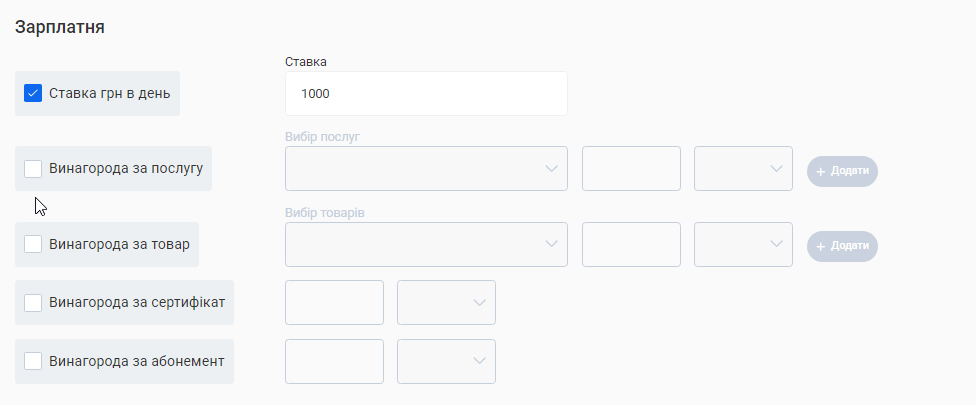Click the абонемент reward amount field

point(334,361)
